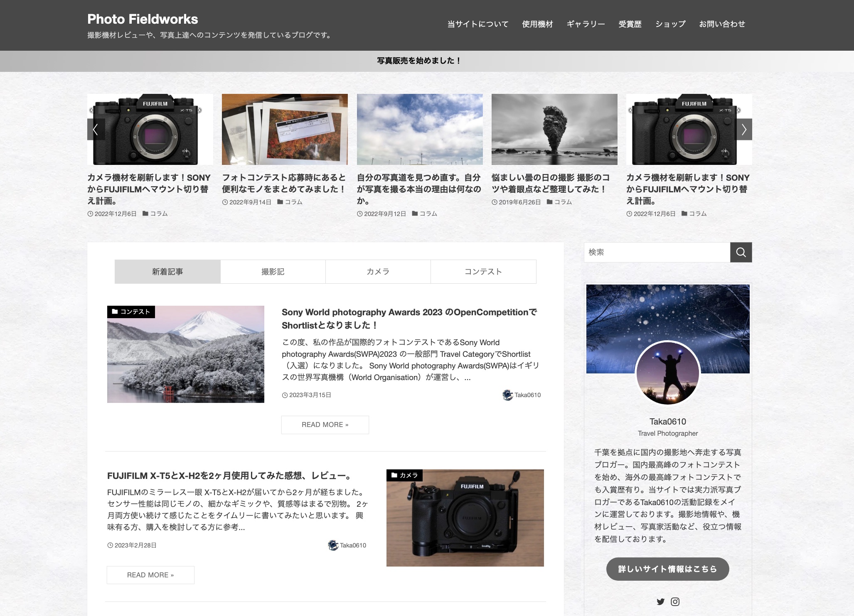Open 自分の写真道を見つめ直す article title
The height and width of the screenshot is (616, 854).
click(x=419, y=189)
